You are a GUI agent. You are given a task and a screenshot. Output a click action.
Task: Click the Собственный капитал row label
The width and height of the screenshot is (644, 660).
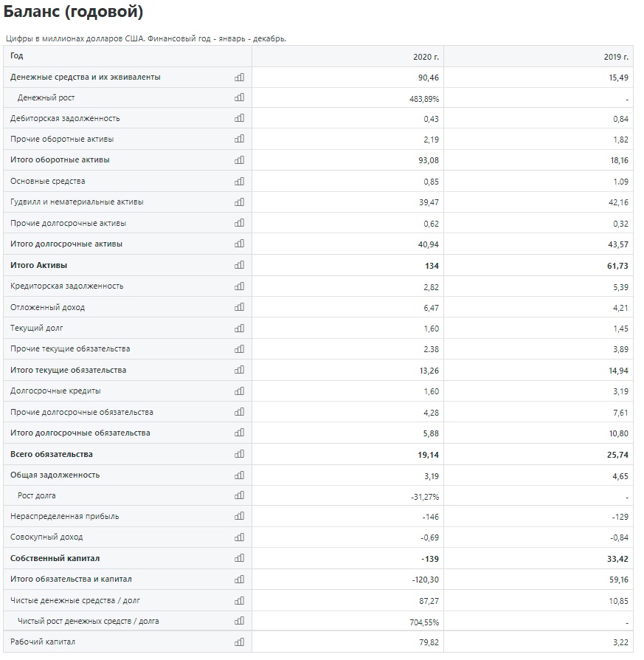(x=55, y=558)
